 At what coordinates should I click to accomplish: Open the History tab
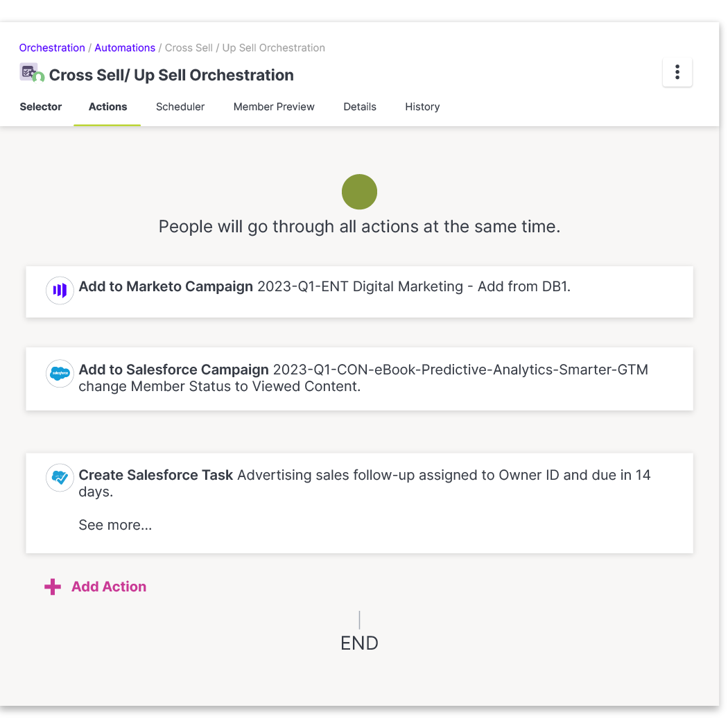422,107
